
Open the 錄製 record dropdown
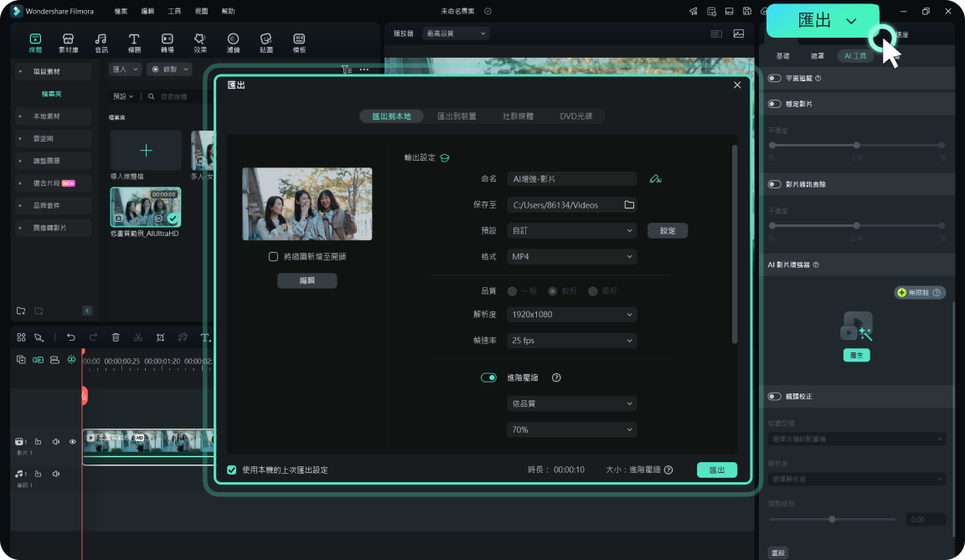pos(170,69)
